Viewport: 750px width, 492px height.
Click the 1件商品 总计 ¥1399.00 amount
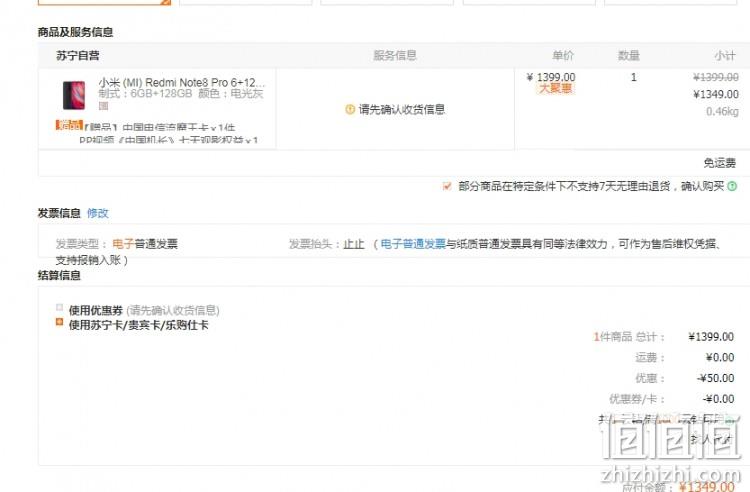point(711,337)
